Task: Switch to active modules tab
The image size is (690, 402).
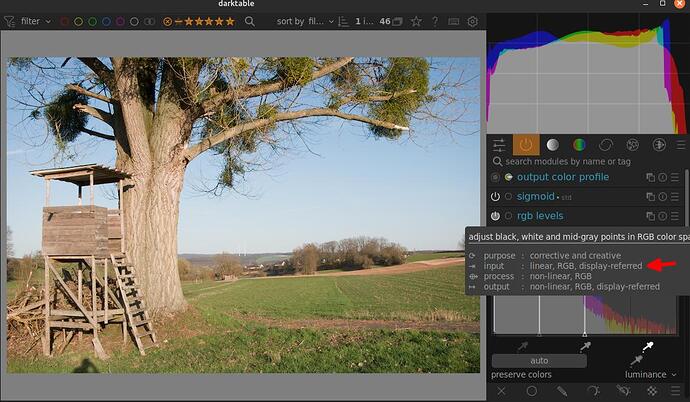Action: 526,145
